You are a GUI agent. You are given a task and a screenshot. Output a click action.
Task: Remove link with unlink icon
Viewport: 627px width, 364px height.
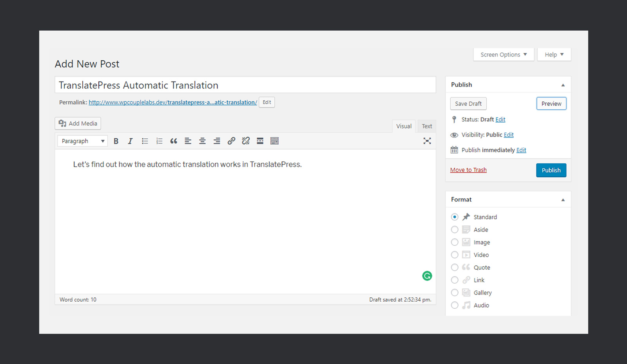(246, 141)
